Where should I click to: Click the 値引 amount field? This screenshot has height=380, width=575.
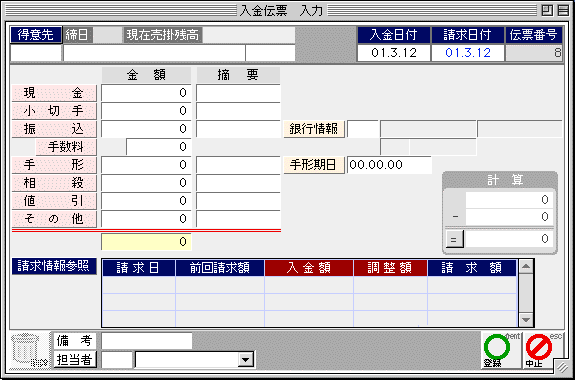146,201
